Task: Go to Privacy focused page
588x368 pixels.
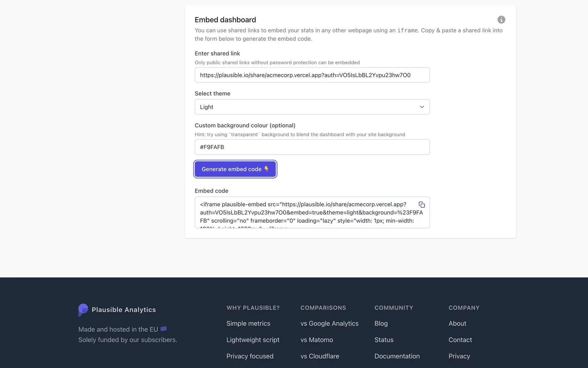Action: click(250, 356)
